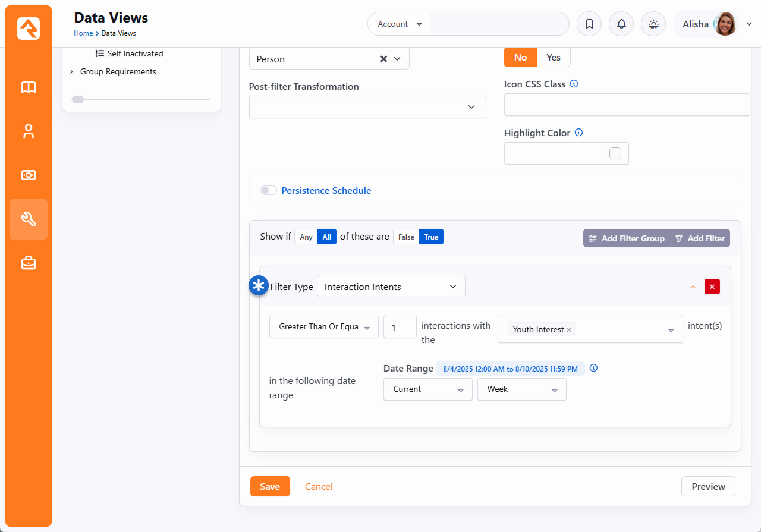Click the Home breadcrumb link

(83, 33)
